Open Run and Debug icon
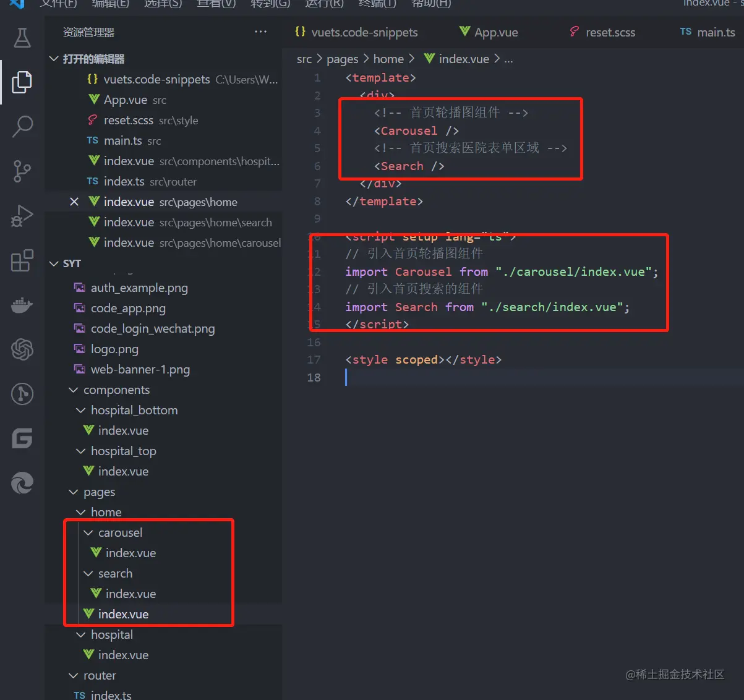 click(x=22, y=216)
